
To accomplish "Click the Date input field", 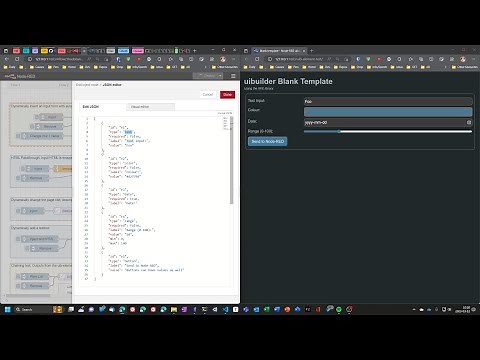I will [388, 122].
